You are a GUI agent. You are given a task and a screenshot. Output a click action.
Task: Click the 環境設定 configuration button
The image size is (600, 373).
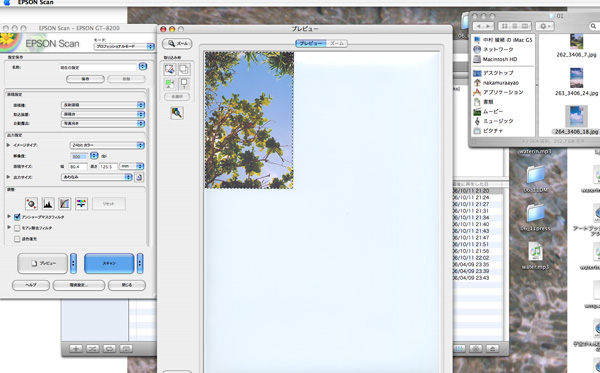[78, 285]
